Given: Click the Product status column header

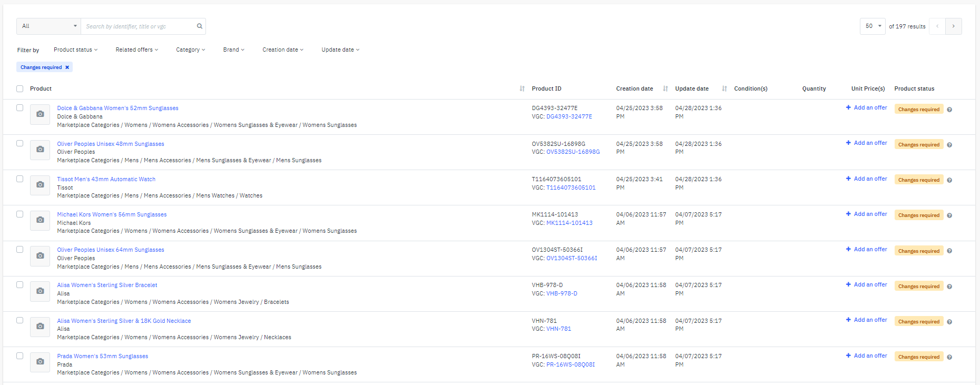Looking at the screenshot, I should [914, 88].
